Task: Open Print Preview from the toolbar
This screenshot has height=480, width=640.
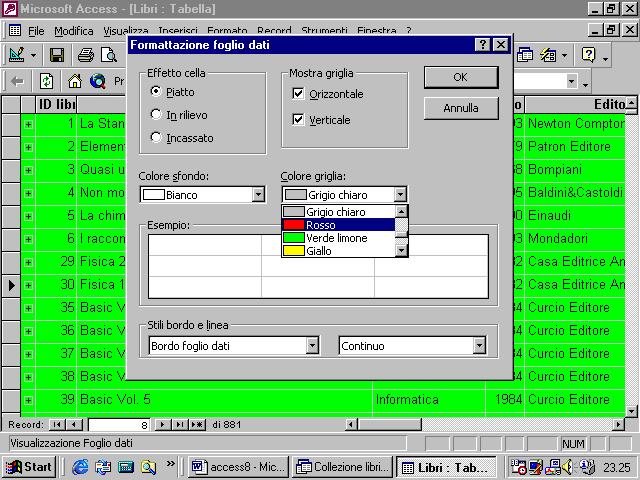Action: click(x=109, y=55)
